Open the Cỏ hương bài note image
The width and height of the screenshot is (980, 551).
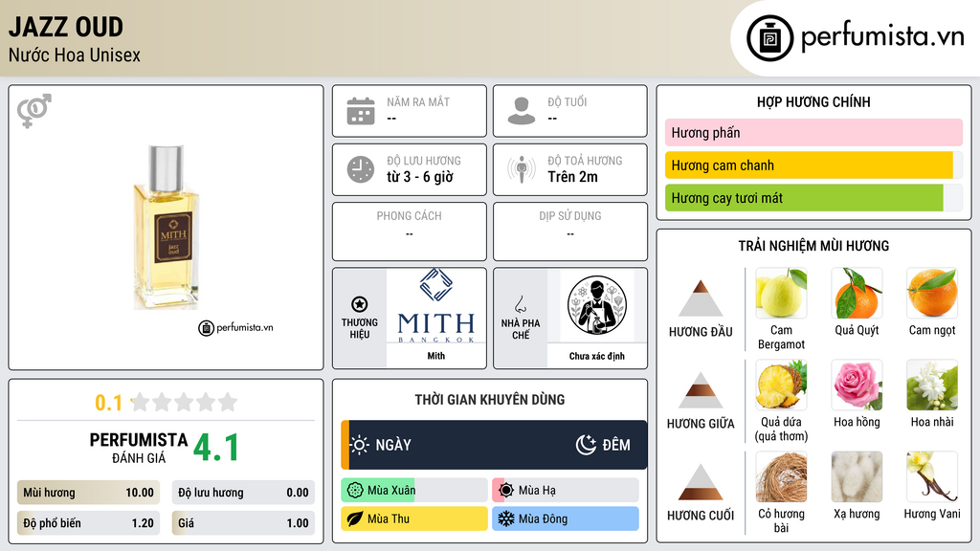coord(781,476)
